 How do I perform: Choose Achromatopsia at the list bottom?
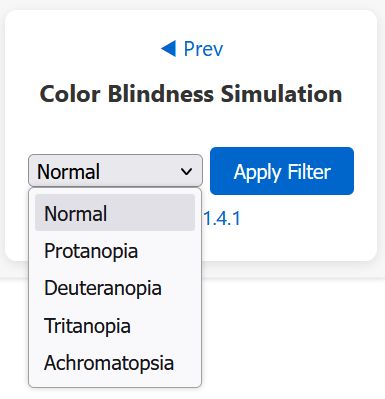(x=115, y=363)
